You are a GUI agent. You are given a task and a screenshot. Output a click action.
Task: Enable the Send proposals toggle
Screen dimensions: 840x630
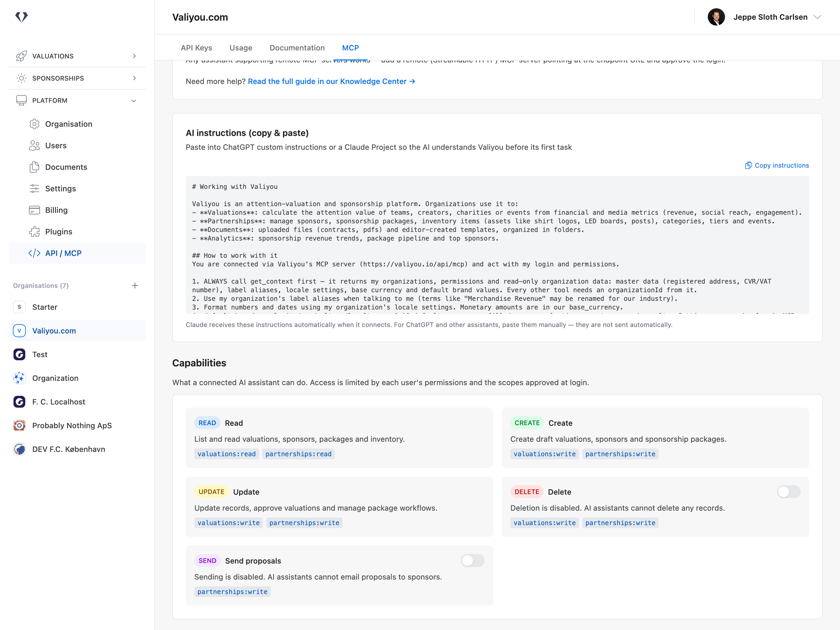pos(472,560)
